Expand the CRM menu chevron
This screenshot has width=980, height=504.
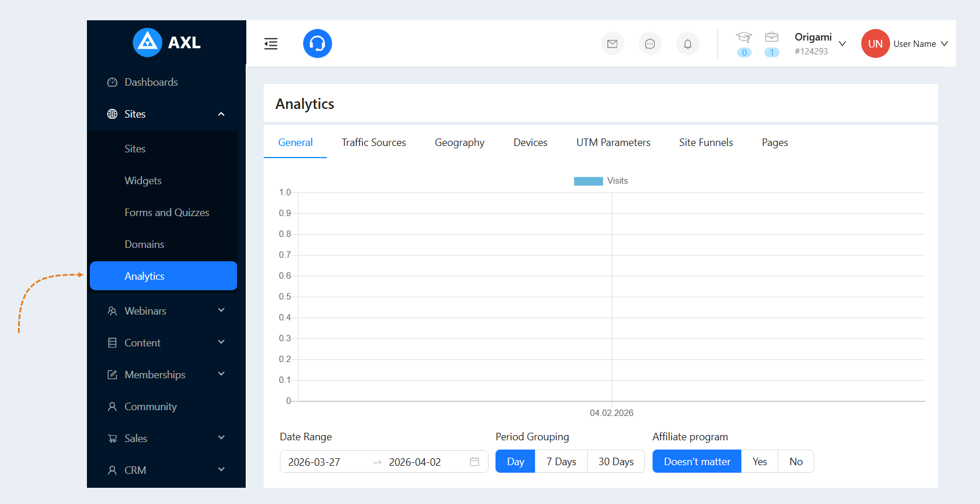(x=221, y=470)
